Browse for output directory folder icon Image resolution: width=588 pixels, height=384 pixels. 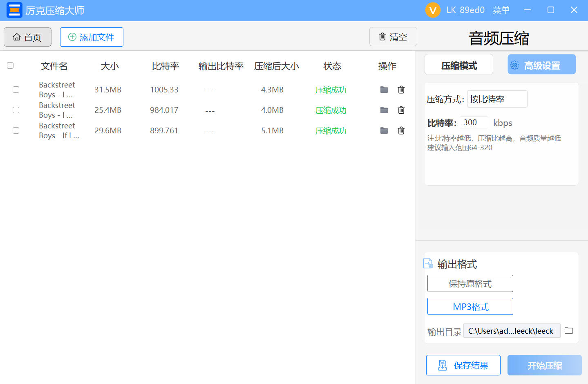pos(569,330)
